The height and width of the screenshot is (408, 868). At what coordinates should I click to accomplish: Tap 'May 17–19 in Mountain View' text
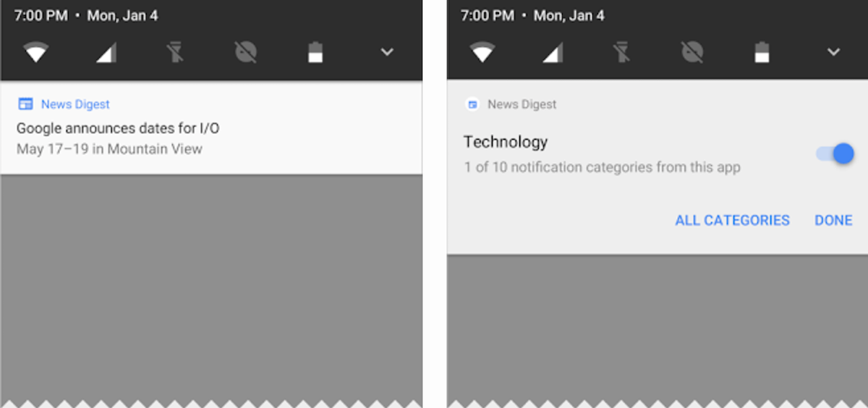109,150
